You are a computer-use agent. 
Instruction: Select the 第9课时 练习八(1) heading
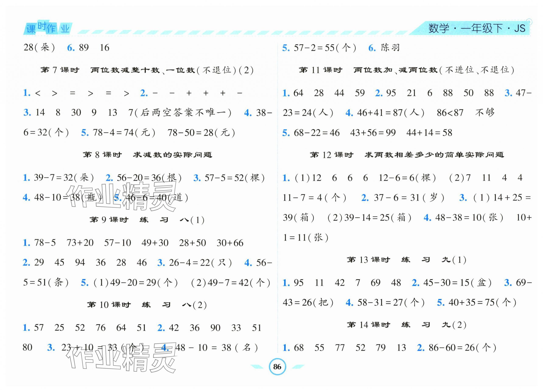pyautogui.click(x=147, y=220)
